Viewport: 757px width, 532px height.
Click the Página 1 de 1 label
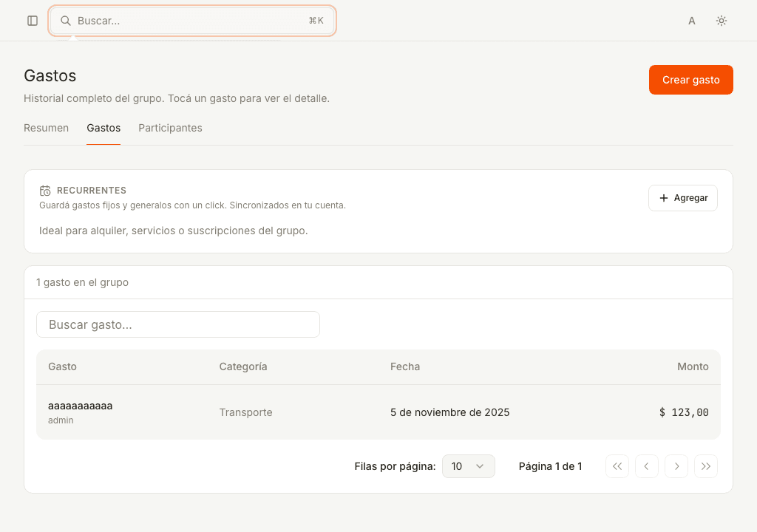550,466
